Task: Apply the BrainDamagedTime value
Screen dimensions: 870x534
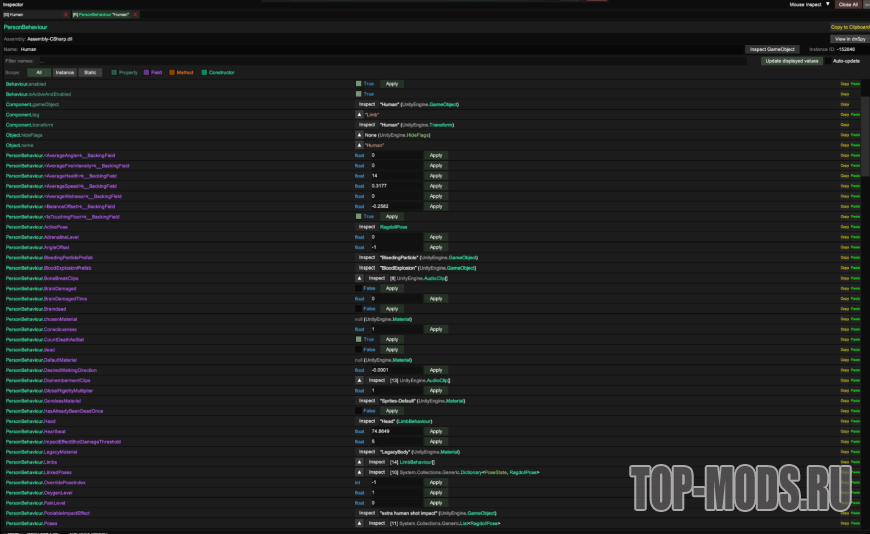Action: [436, 299]
